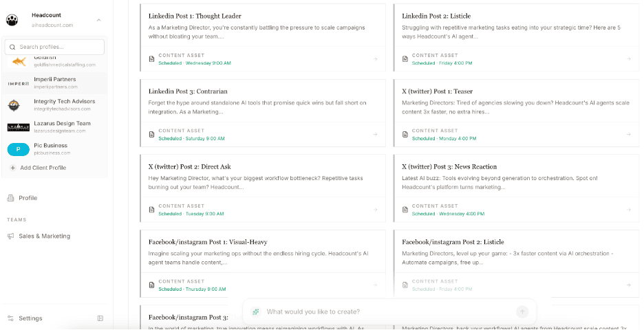Open Linkedin Post 3: Contrarian card
Image resolution: width=644 pixels, height=330 pixels.
[x=263, y=113]
